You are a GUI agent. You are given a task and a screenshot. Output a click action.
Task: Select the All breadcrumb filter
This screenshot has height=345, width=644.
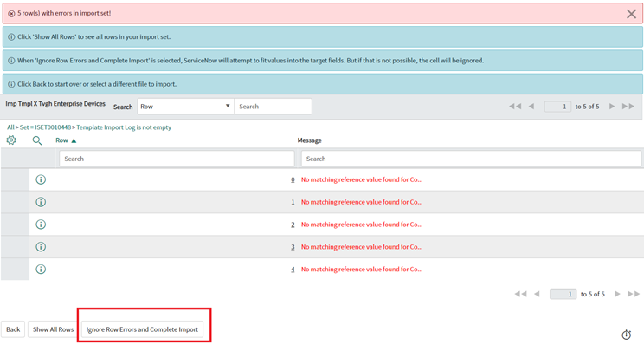click(10, 127)
